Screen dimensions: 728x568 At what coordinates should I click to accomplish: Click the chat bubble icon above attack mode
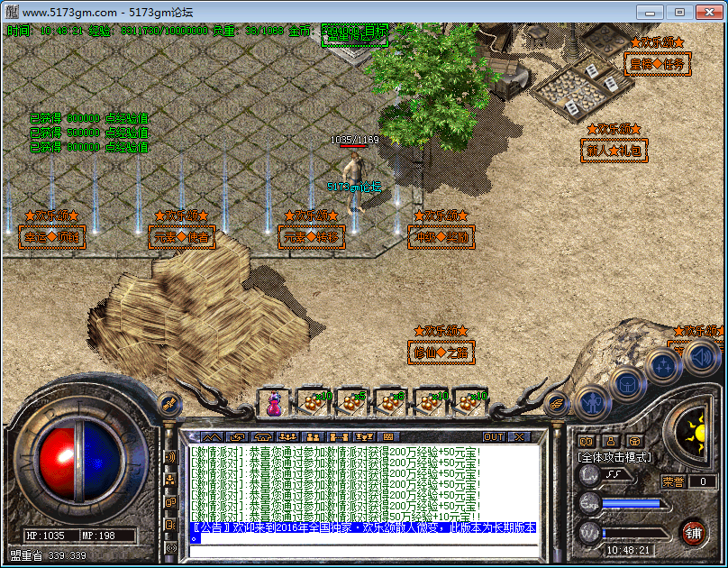click(587, 441)
